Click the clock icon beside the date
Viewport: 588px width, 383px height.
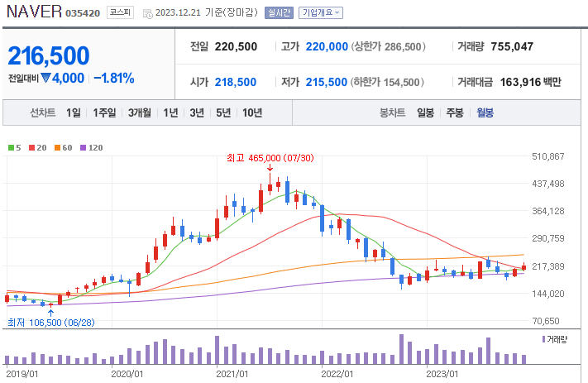coord(148,14)
